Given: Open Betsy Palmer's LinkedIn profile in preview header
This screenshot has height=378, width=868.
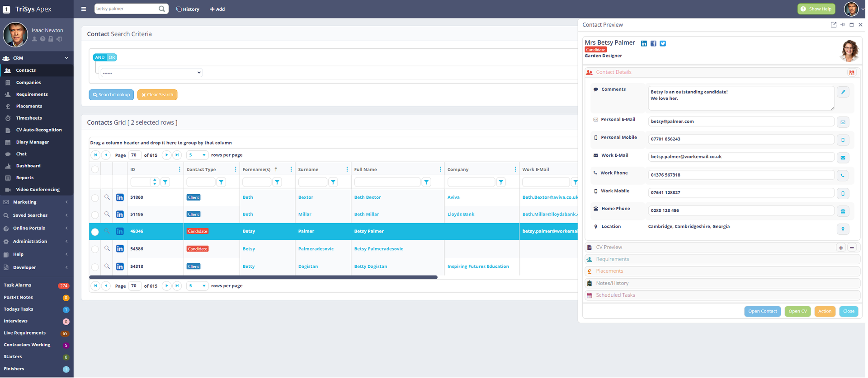Looking at the screenshot, I should (644, 44).
